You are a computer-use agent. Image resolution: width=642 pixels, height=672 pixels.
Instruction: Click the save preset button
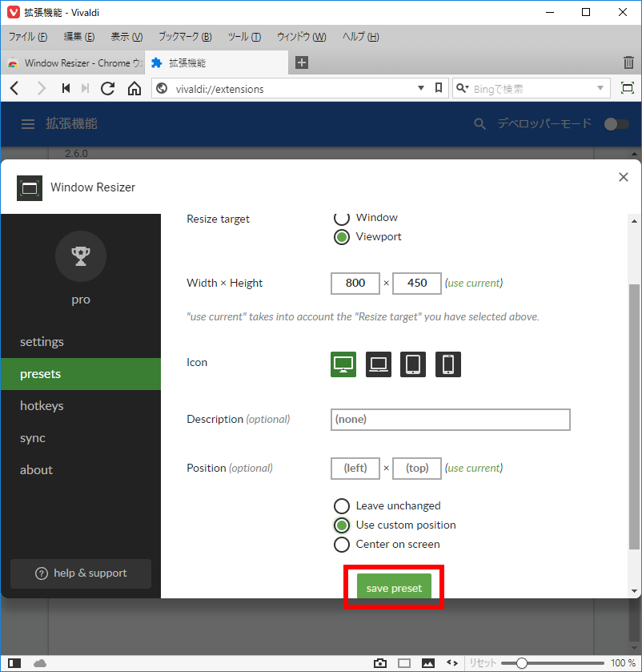click(x=394, y=586)
